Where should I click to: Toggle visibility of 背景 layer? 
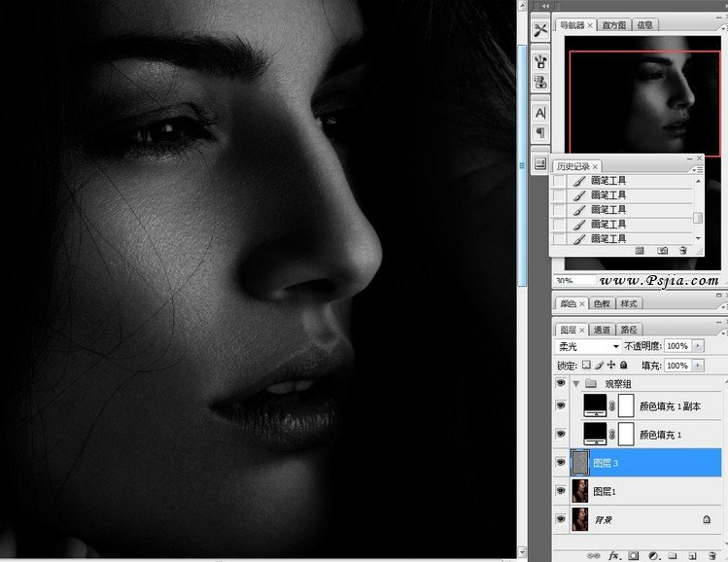561,519
